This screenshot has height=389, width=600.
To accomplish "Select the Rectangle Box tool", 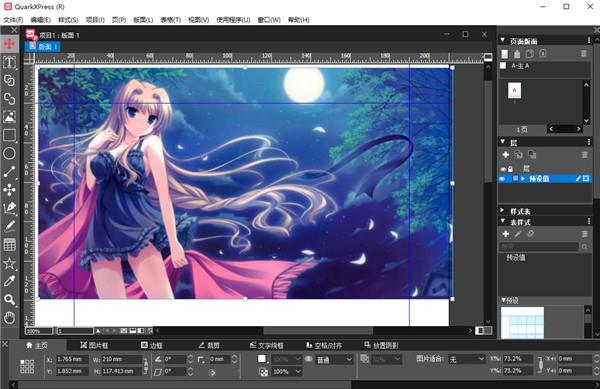I will point(9,135).
